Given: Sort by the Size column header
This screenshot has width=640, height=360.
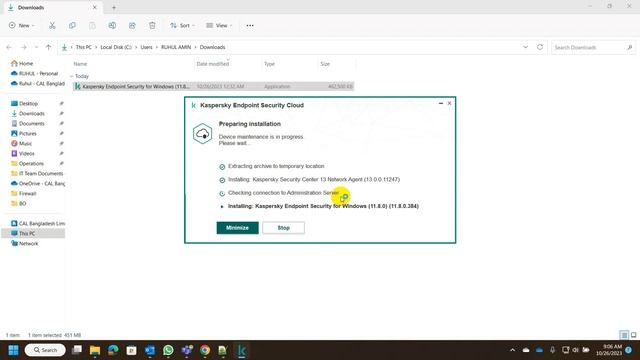Looking at the screenshot, I should 325,64.
